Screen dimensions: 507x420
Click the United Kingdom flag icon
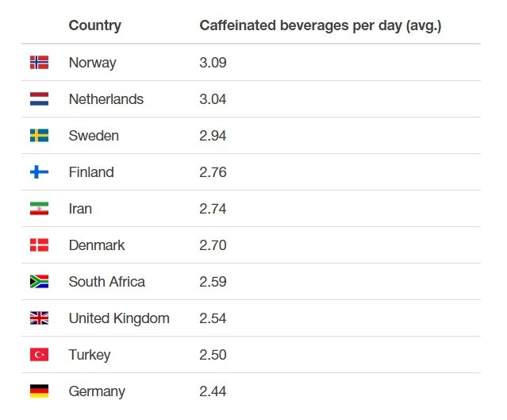[x=39, y=318]
